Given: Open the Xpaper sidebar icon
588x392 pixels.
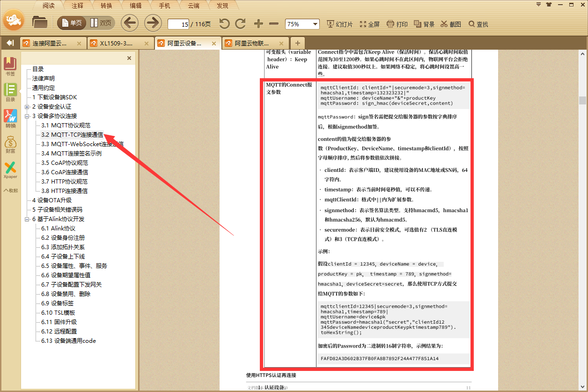Looking at the screenshot, I should pyautogui.click(x=10, y=170).
